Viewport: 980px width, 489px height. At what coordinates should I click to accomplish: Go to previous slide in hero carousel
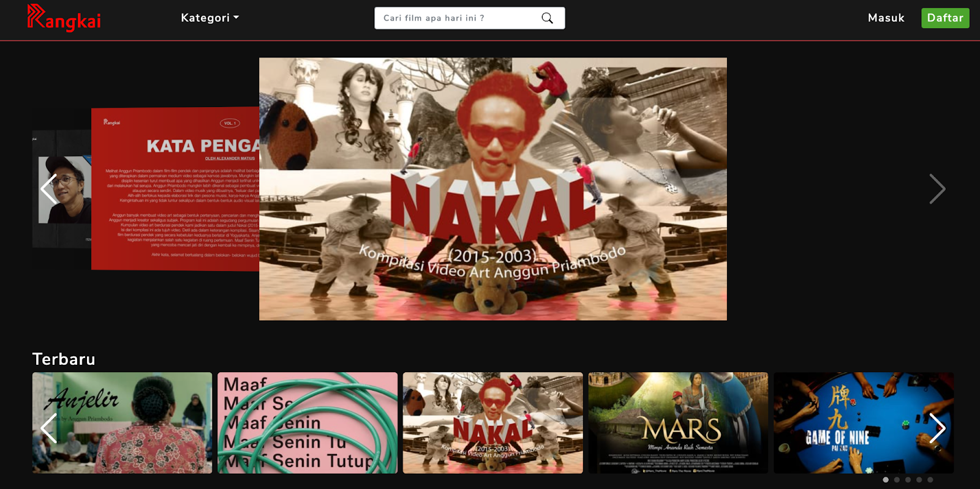[48, 189]
